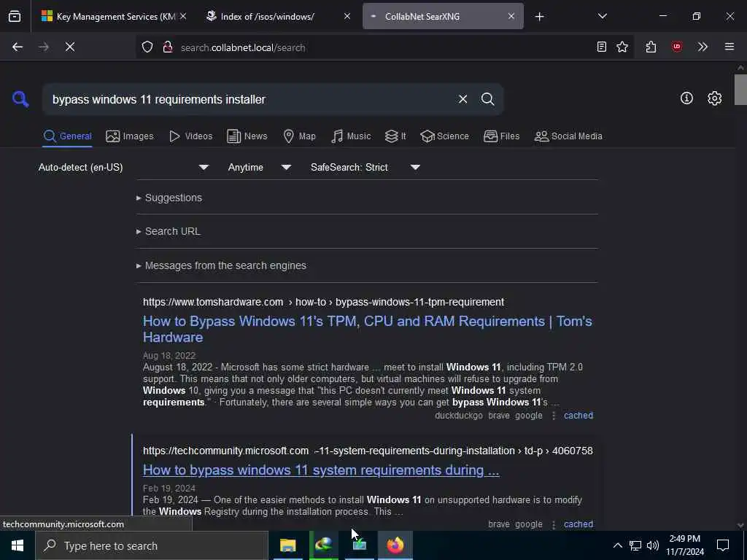Switch to the Videos category tab
The width and height of the screenshot is (747, 560).
(x=190, y=136)
